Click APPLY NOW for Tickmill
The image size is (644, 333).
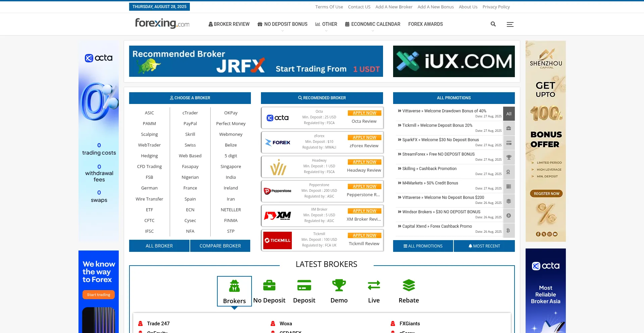point(365,235)
